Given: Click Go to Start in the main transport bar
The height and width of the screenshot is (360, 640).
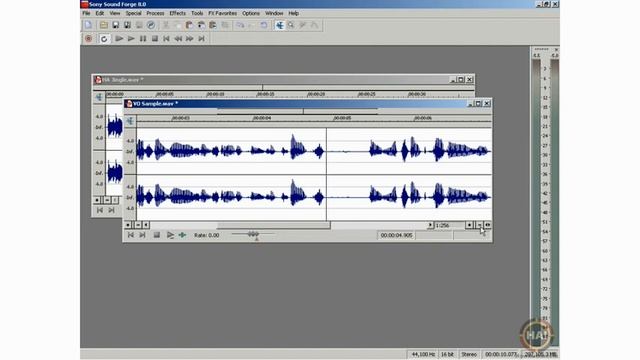Looking at the screenshot, I should pos(166,39).
